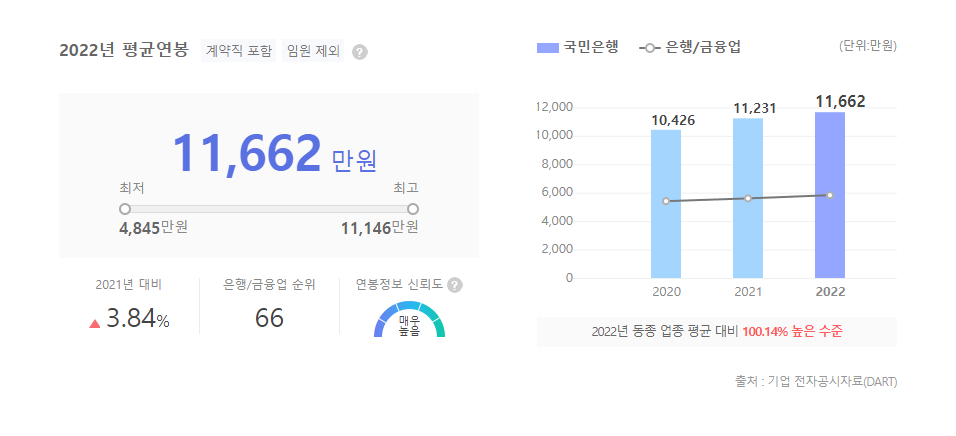
Task: Click the industry rank number 66
Action: (269, 318)
